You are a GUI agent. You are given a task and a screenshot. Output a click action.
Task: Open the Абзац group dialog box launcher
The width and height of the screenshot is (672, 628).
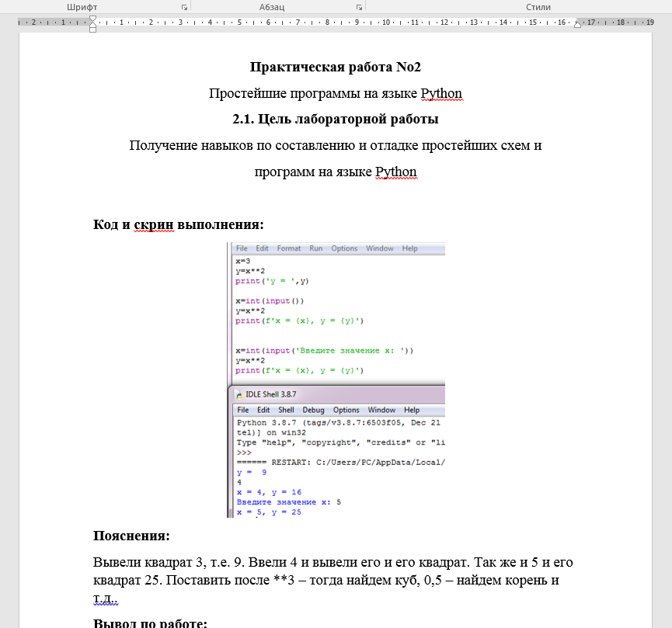[x=358, y=6]
